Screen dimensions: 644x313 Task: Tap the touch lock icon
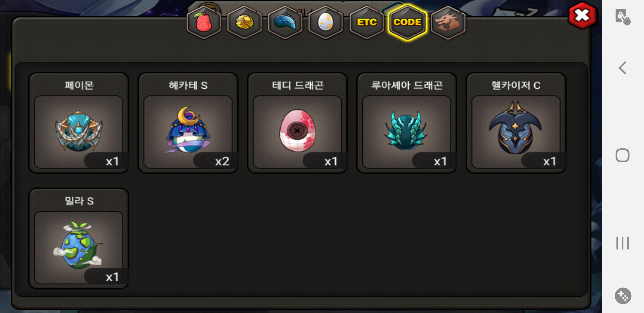(x=623, y=17)
